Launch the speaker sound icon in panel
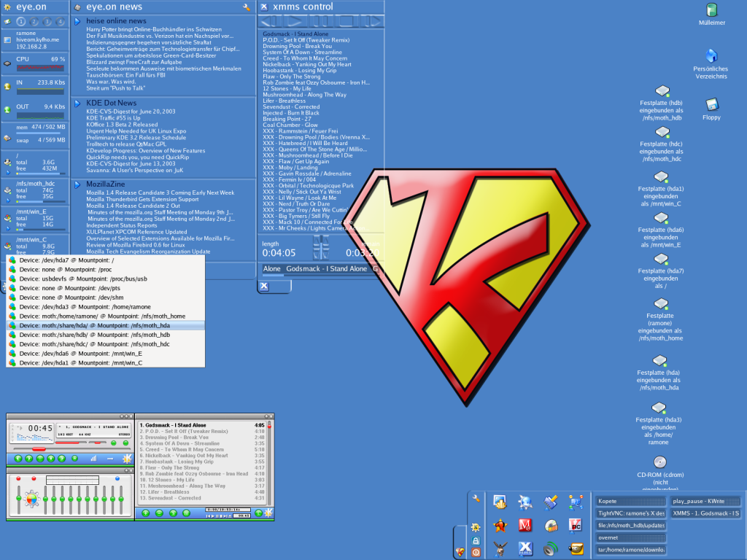Viewport: 747px width, 560px height. (551, 549)
